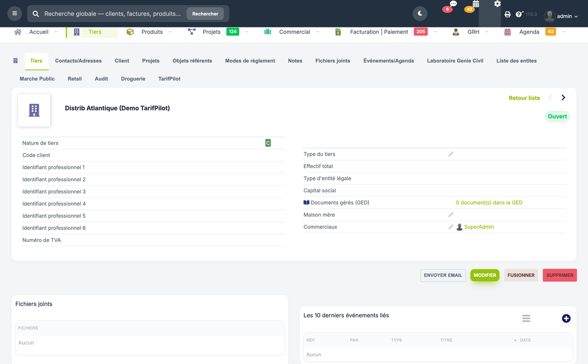Click the Retour liste link
The image size is (588, 364).
524,98
